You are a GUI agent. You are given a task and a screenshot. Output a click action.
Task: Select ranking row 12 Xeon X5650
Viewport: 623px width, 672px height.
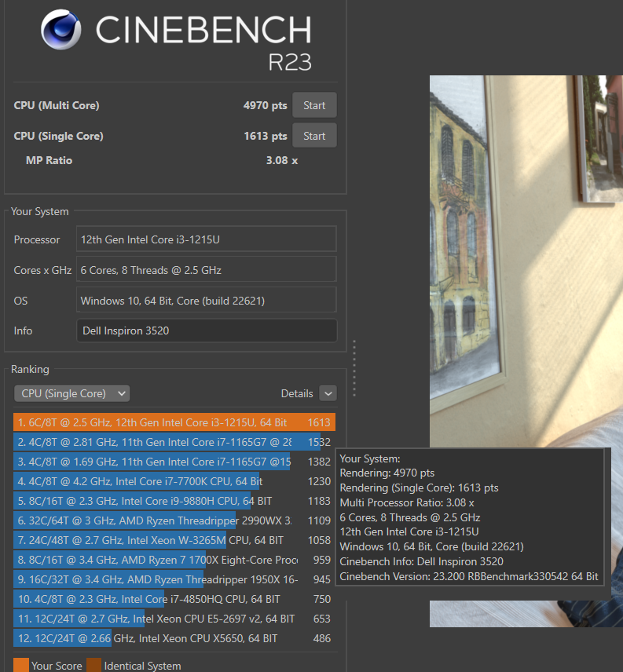click(174, 638)
